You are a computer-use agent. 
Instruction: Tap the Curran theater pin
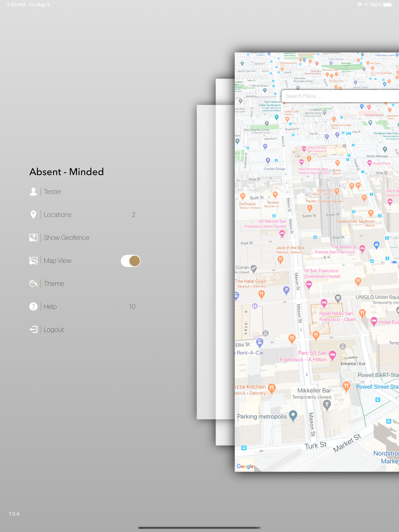pos(254,268)
